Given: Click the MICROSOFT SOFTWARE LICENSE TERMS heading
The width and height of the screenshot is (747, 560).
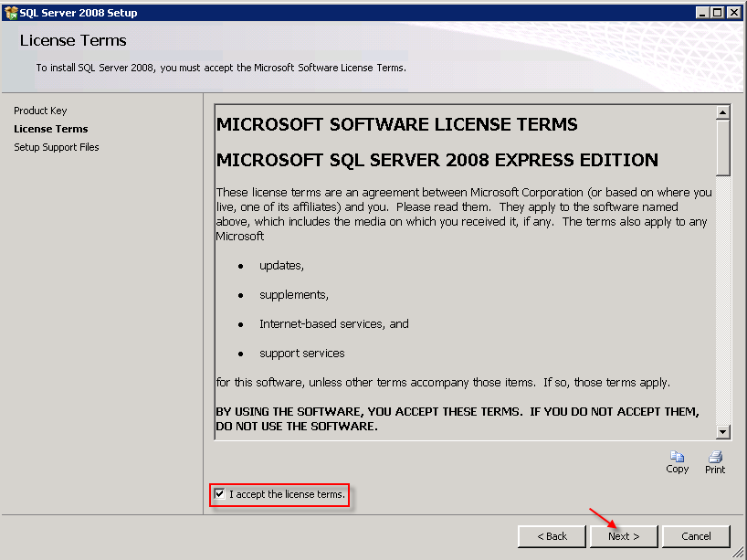Looking at the screenshot, I should click(397, 124).
